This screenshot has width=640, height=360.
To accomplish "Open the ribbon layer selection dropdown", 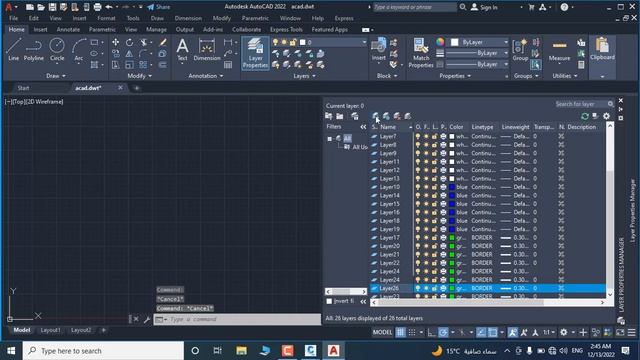I will click(364, 42).
